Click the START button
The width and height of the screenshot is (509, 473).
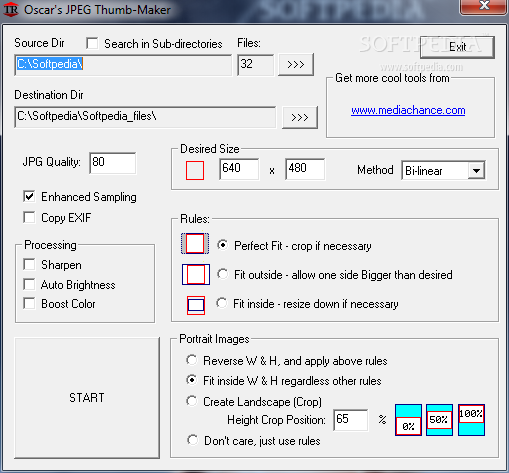pos(87,398)
